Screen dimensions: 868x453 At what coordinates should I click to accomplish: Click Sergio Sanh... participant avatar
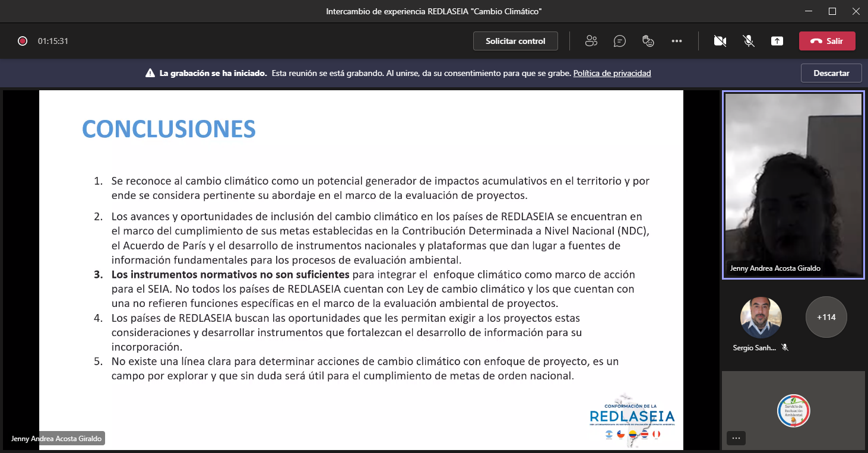pos(761,317)
